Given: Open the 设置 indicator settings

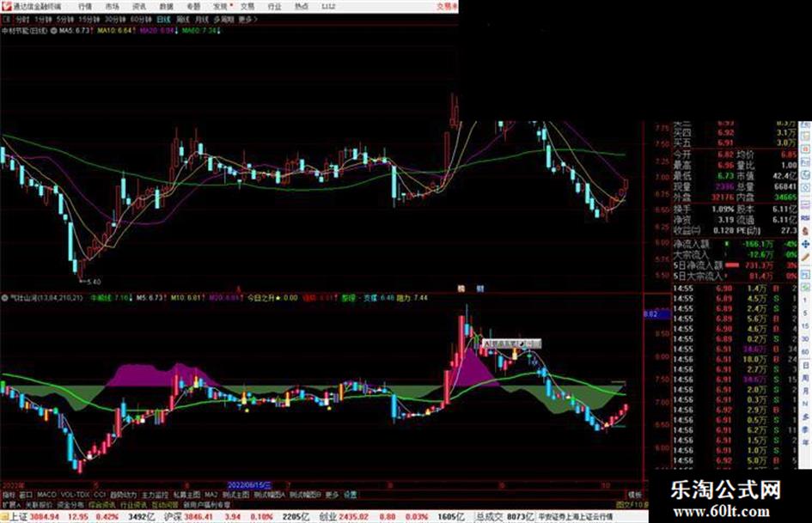Looking at the screenshot, I should click(351, 495).
